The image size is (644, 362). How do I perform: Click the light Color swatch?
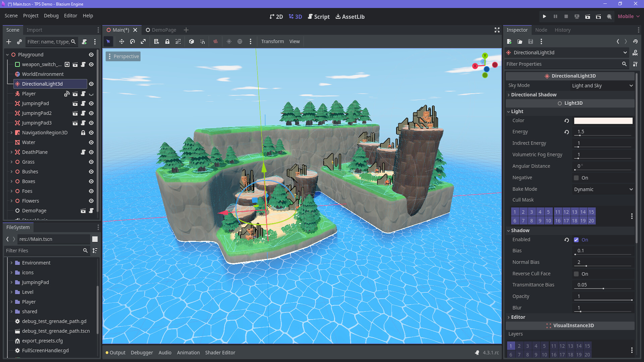(602, 120)
